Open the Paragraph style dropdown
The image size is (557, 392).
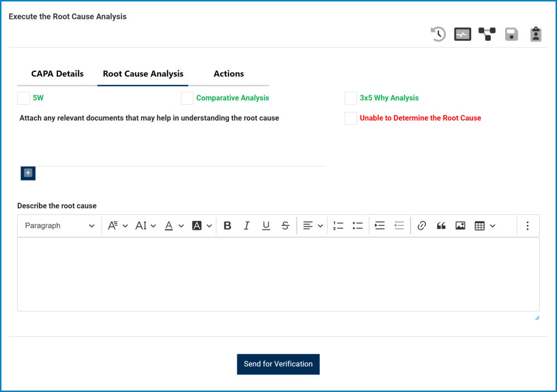tap(59, 226)
